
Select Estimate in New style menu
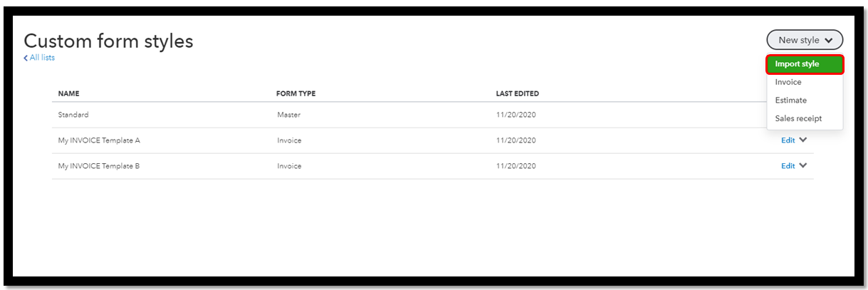(790, 100)
